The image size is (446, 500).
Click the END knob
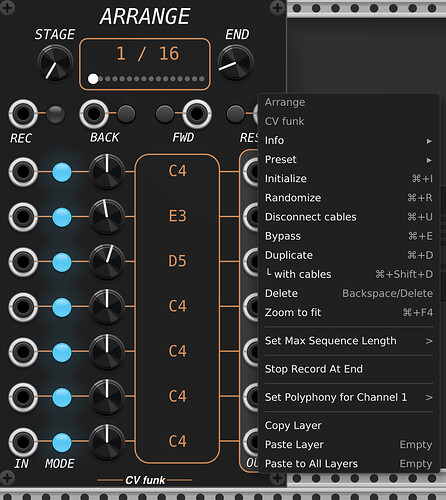[x=235, y=63]
